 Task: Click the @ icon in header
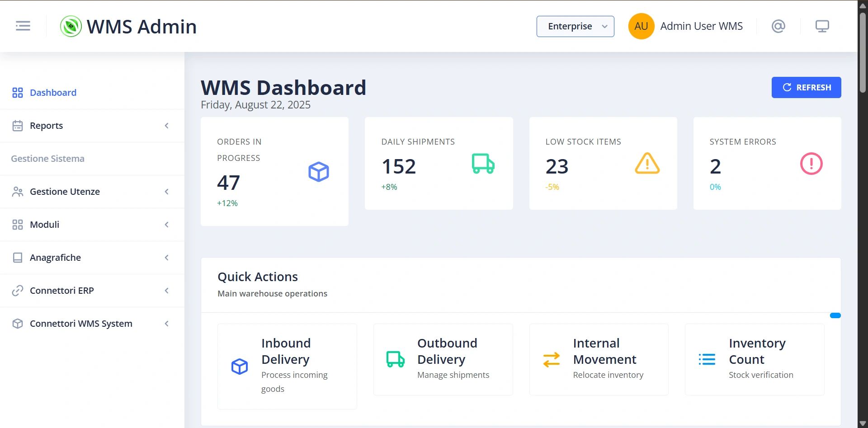(x=778, y=26)
